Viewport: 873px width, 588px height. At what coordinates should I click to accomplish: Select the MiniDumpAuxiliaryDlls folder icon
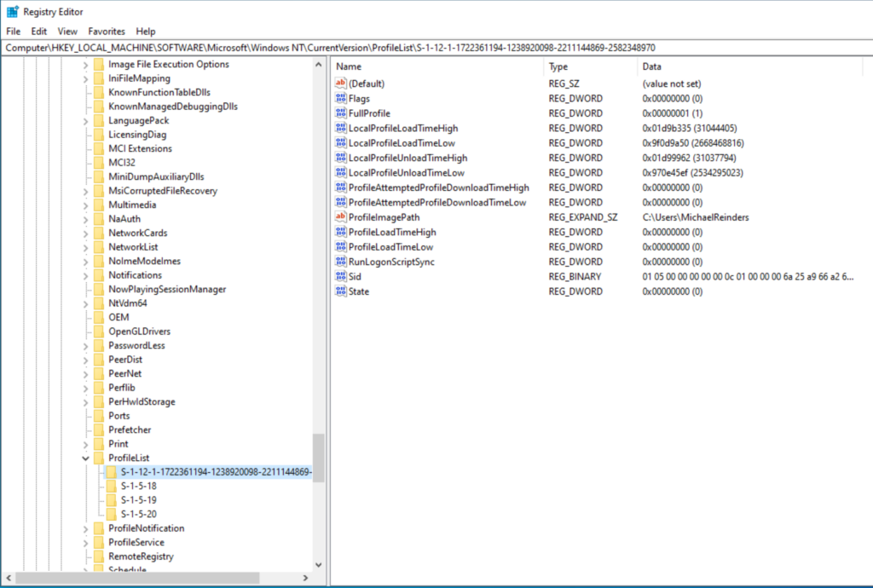99,177
